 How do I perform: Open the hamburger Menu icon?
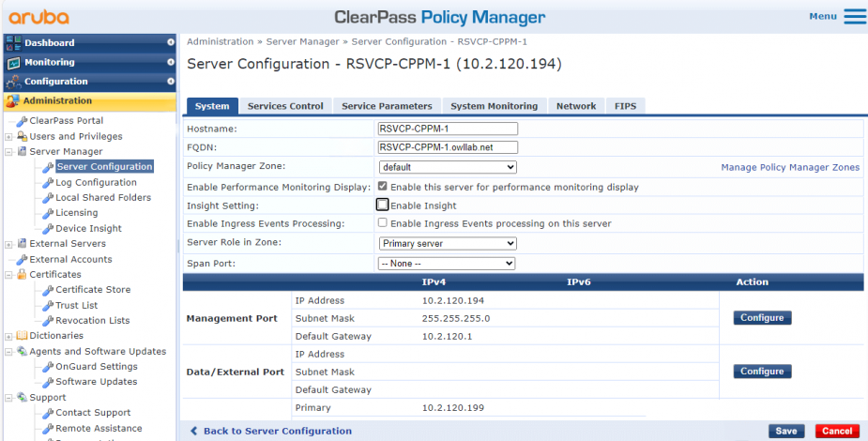point(854,17)
